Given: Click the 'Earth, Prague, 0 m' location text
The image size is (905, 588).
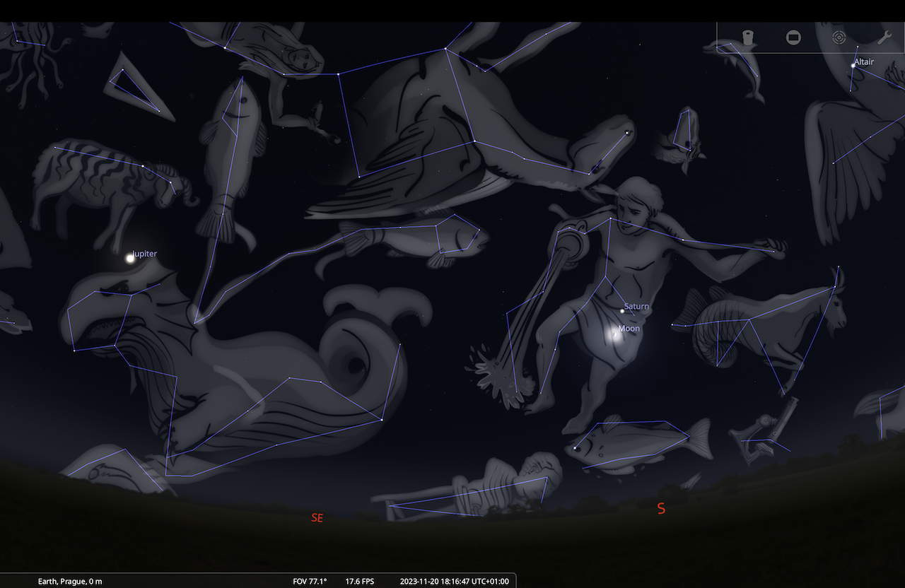Looking at the screenshot, I should [x=70, y=581].
